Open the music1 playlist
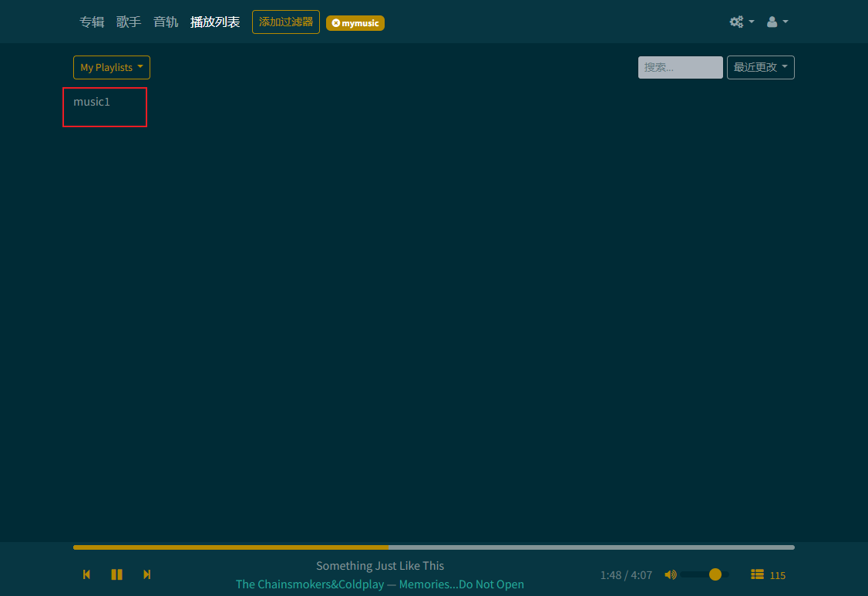This screenshot has height=596, width=868. click(92, 102)
